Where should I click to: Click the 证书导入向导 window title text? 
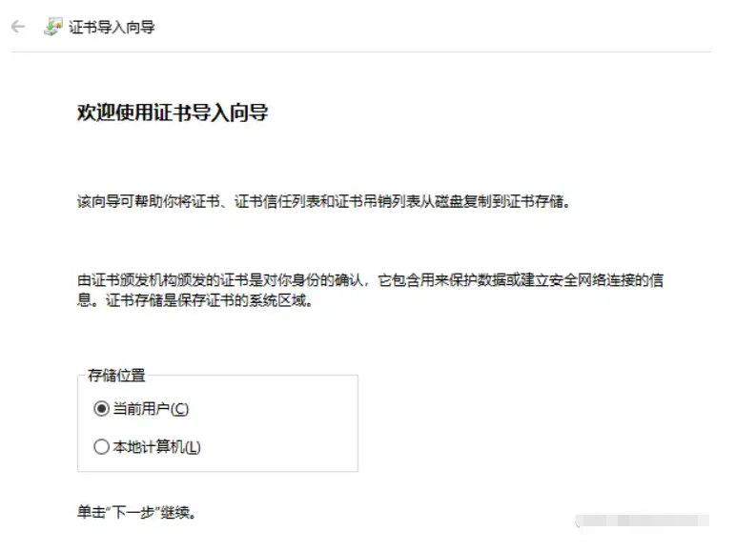(x=112, y=27)
